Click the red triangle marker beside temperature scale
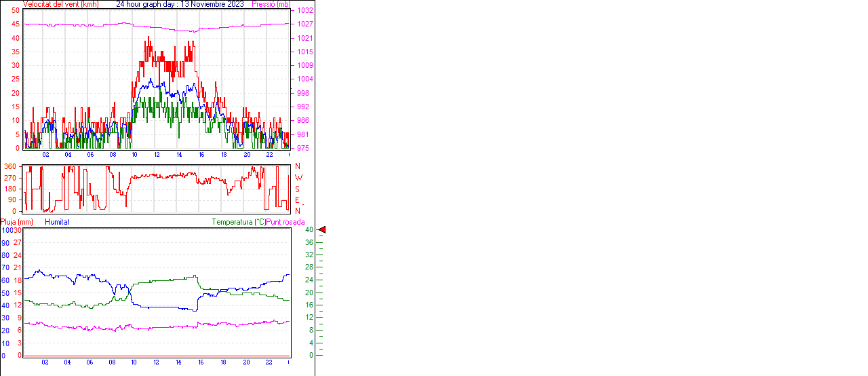Image resolution: width=868 pixels, height=376 pixels. (322, 230)
